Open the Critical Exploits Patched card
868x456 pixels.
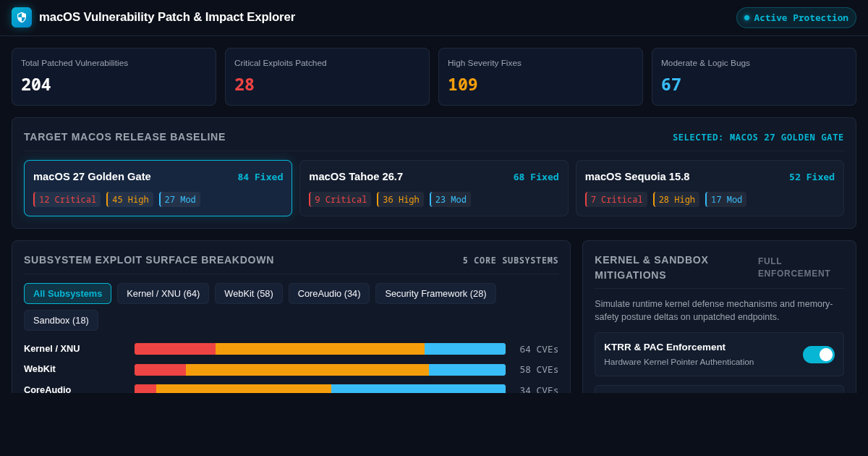pyautogui.click(x=327, y=77)
